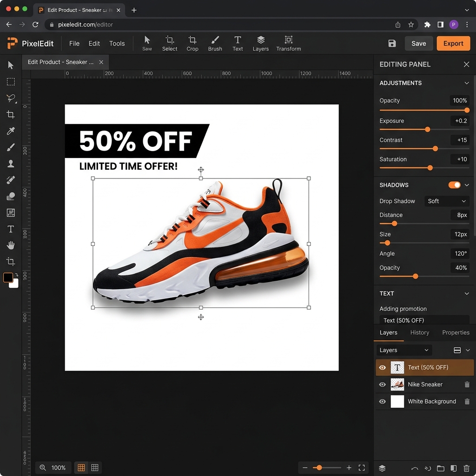The width and height of the screenshot is (476, 476).
Task: Click the trash icon in layers footer
Action: pos(467,468)
